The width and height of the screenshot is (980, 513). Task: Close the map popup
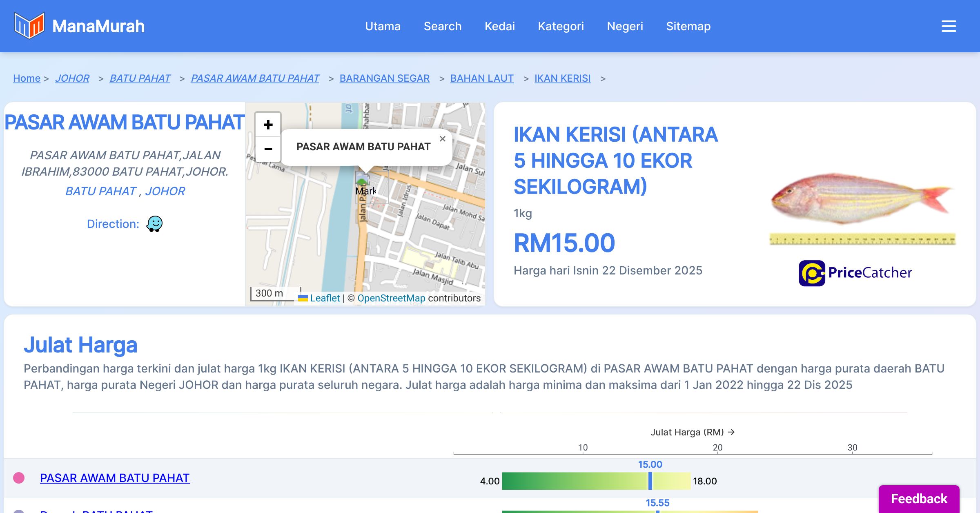pos(442,139)
